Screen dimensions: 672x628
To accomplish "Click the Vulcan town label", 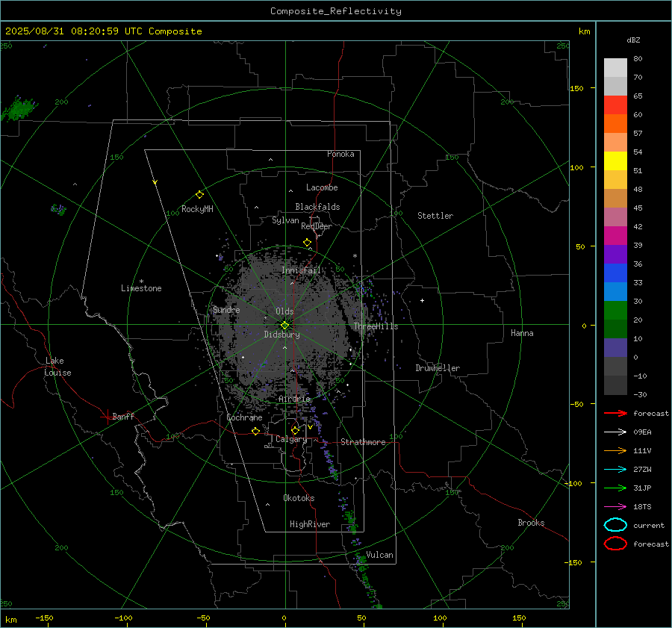I will coord(379,555).
